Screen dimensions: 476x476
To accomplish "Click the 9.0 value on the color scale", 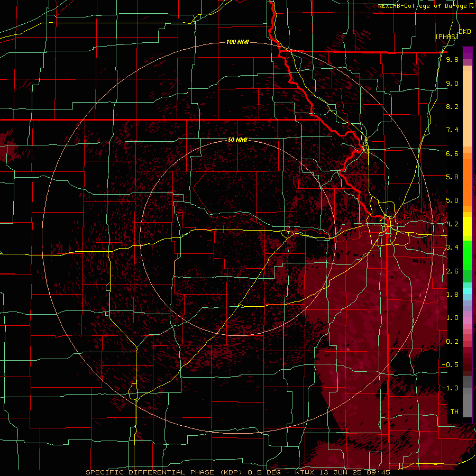I will 452,83.
